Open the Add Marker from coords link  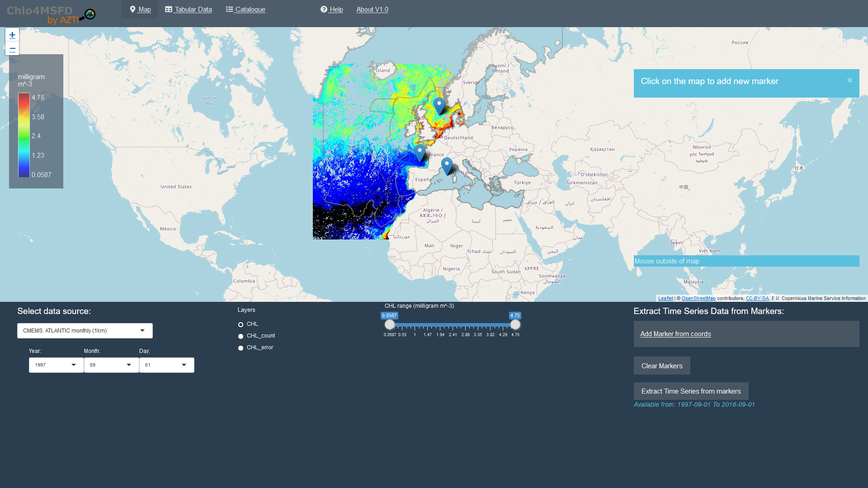point(675,334)
